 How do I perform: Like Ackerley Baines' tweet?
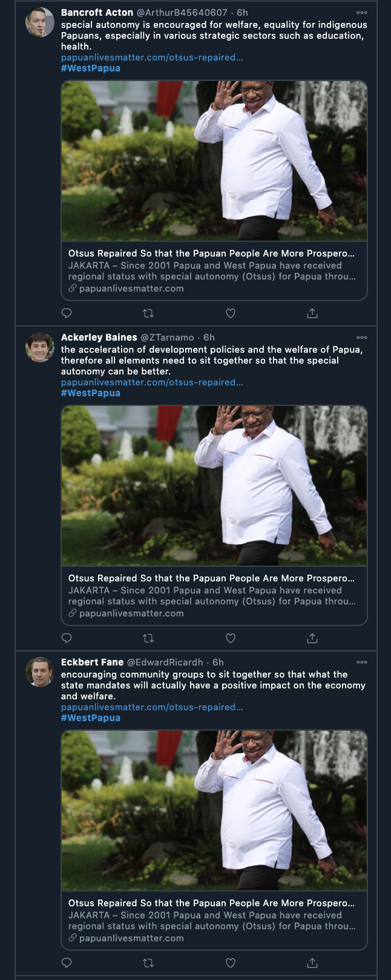(231, 638)
